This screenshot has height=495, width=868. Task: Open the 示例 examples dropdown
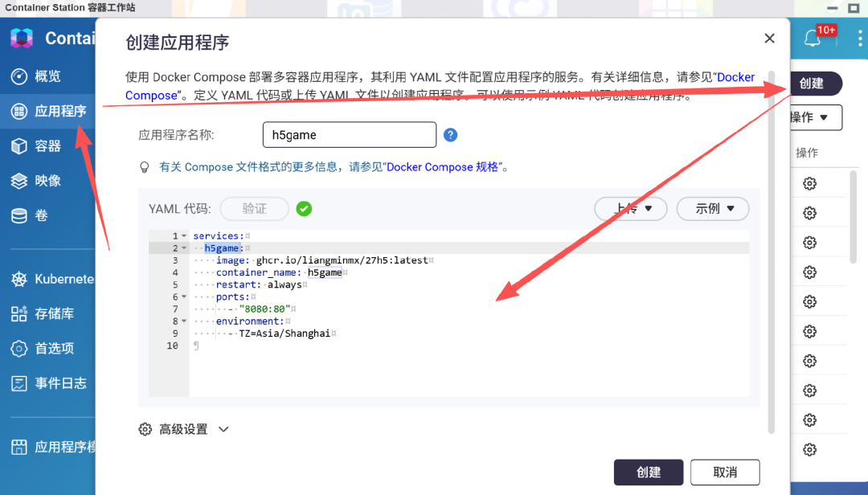713,209
